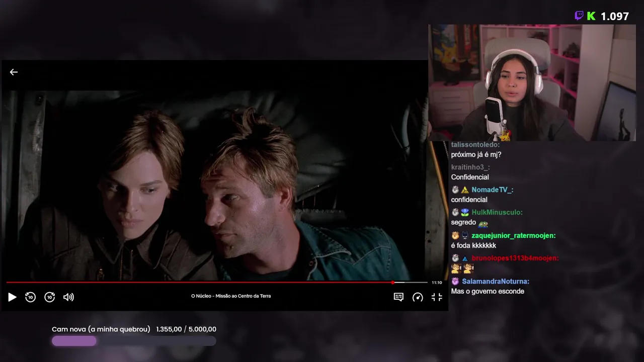644x362 pixels.
Task: Click the remaining time 11:10
Action: 437,283
